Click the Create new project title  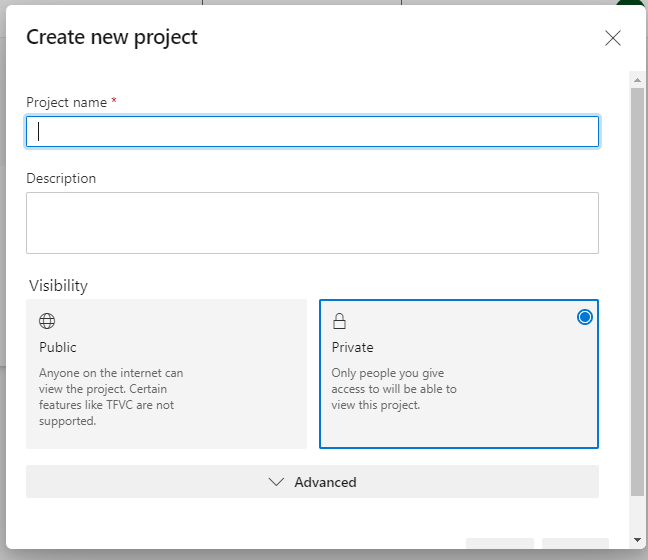tap(112, 38)
